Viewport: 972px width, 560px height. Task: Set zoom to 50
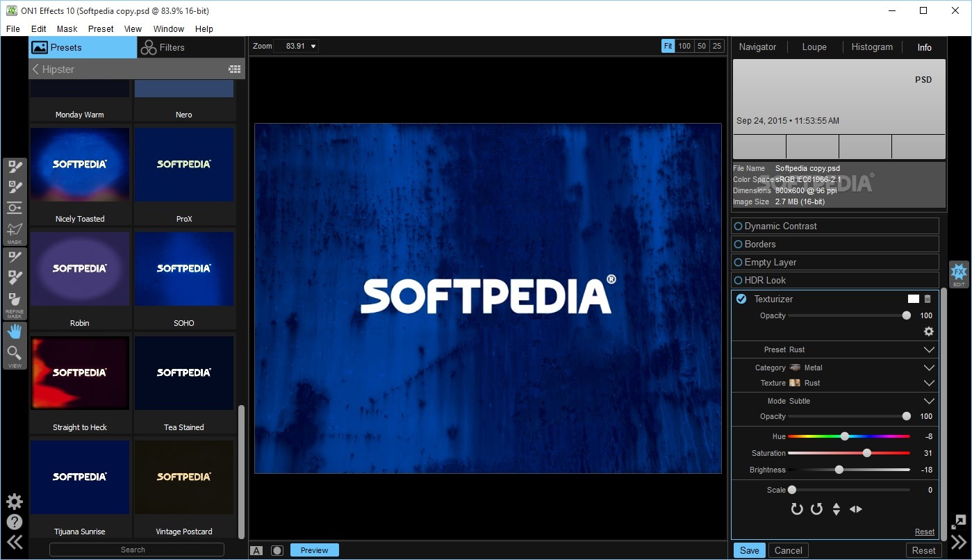(x=702, y=47)
